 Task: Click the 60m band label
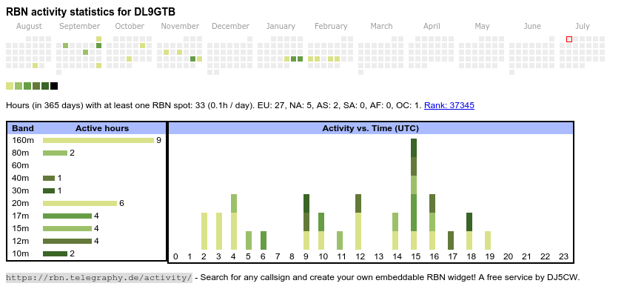(x=21, y=166)
